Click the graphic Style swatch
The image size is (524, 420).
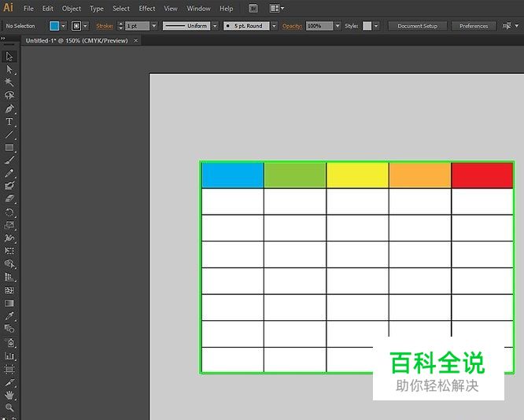[x=367, y=26]
